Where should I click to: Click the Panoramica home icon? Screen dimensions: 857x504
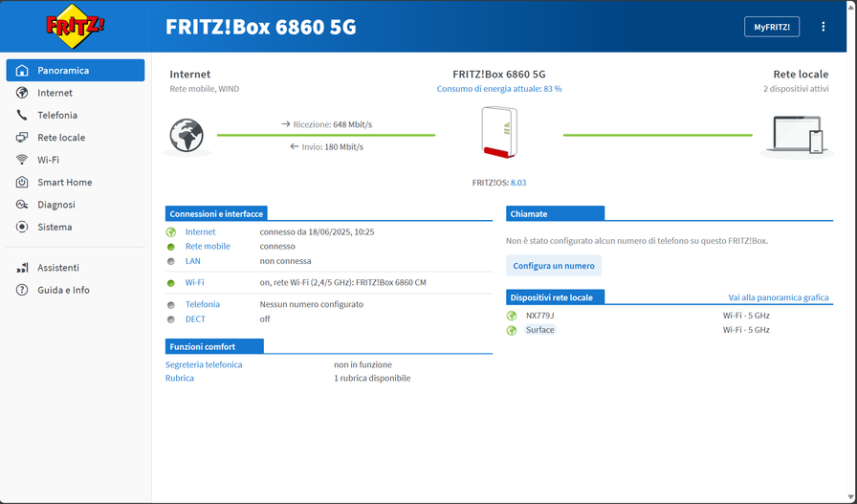22,71
